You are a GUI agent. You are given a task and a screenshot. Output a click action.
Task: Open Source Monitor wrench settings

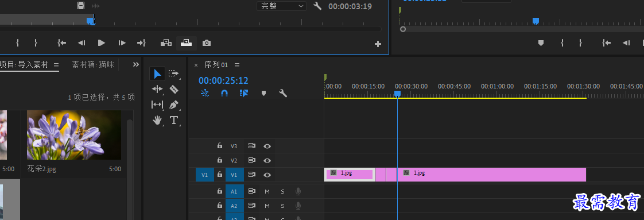click(317, 6)
